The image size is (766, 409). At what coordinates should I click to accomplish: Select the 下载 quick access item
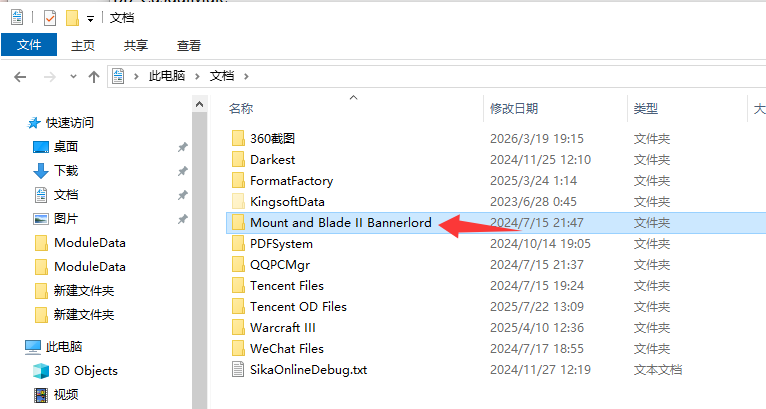tap(65, 171)
